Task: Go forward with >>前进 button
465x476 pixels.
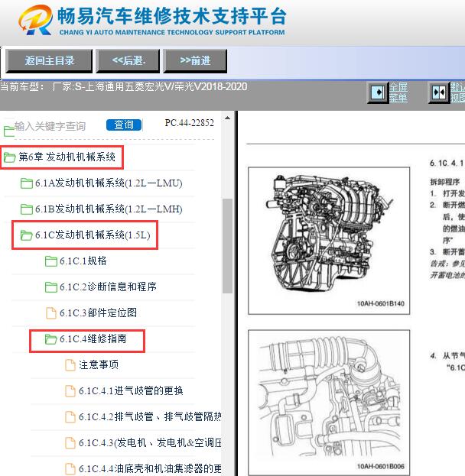Action: pyautogui.click(x=195, y=61)
